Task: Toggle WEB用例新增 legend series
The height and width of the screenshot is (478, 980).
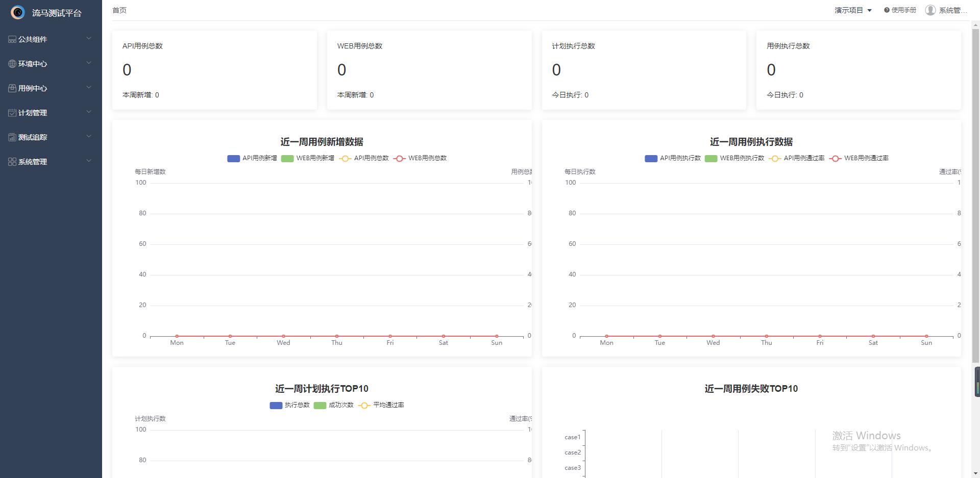Action: (308, 158)
